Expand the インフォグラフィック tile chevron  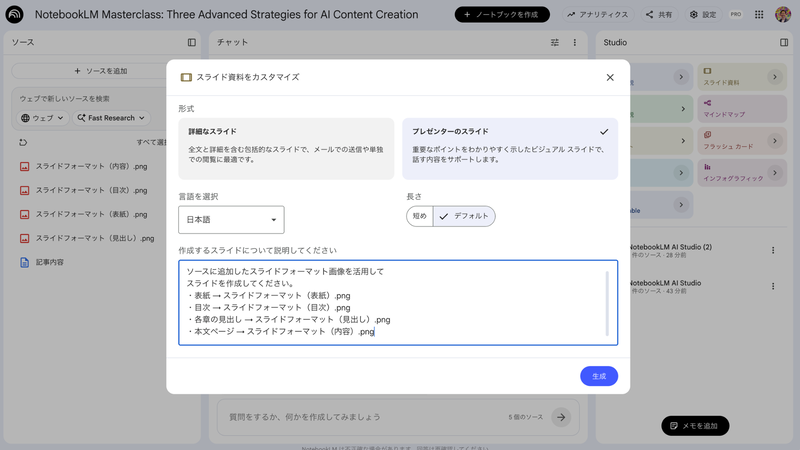point(774,172)
